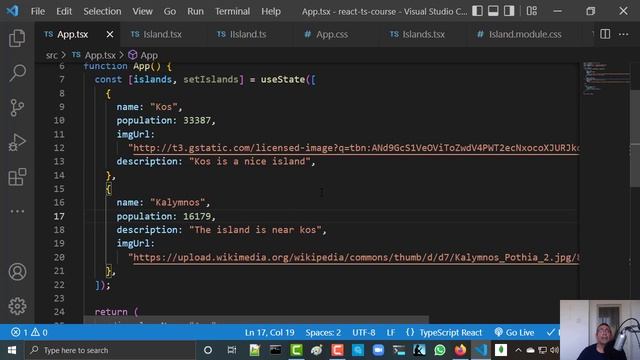Open the Help menu
The height and width of the screenshot is (360, 640).
[x=271, y=11]
